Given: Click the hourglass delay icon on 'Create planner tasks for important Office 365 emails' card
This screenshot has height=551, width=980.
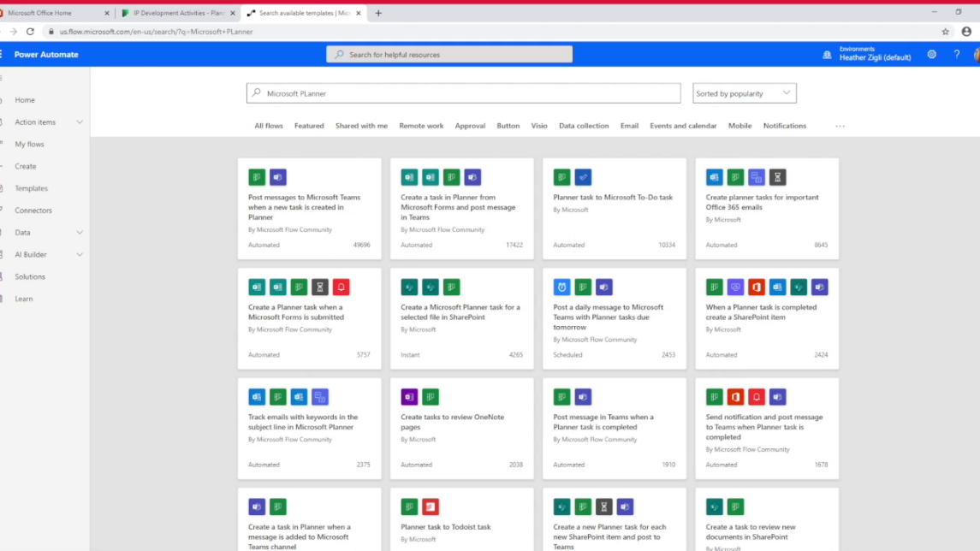Looking at the screenshot, I should point(777,177).
